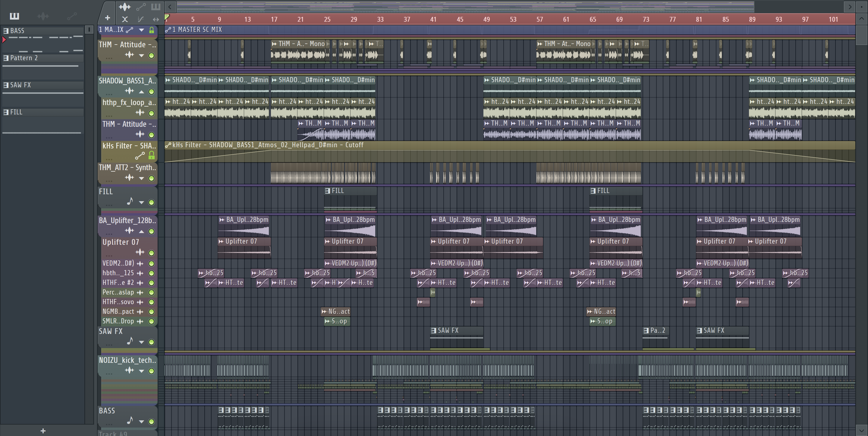Filter playlist tracks by audio clips

125,7
